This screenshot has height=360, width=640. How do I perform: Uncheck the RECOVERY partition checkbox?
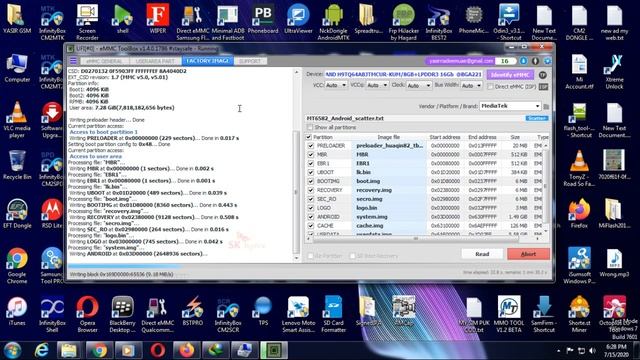tap(311, 190)
